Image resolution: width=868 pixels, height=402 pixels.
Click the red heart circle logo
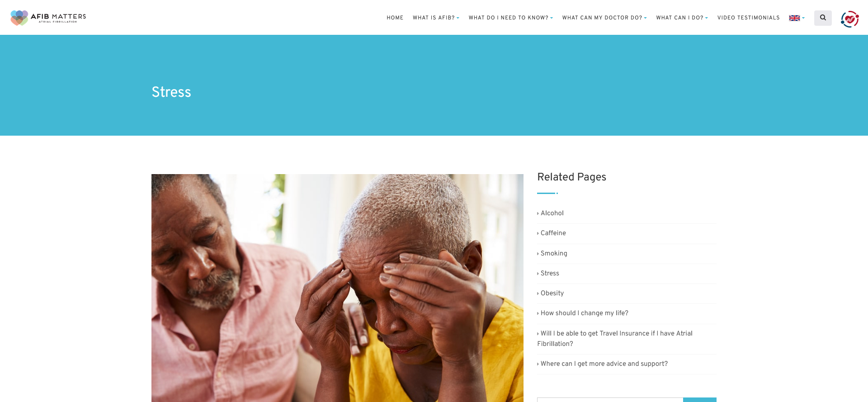click(x=849, y=19)
